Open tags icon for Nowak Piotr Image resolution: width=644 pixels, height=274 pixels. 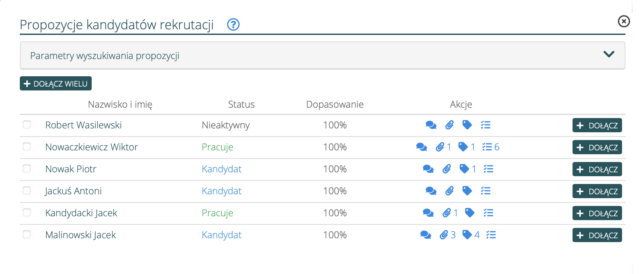[464, 169]
